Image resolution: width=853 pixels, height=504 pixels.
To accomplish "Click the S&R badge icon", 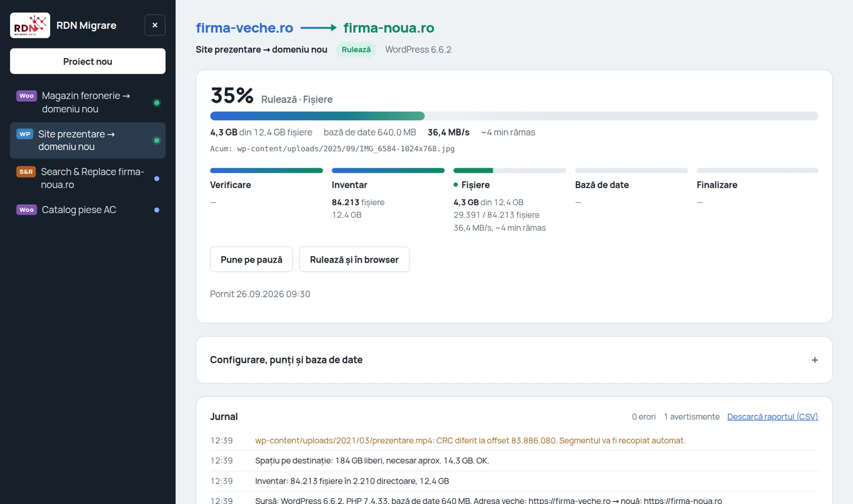I will pos(26,172).
